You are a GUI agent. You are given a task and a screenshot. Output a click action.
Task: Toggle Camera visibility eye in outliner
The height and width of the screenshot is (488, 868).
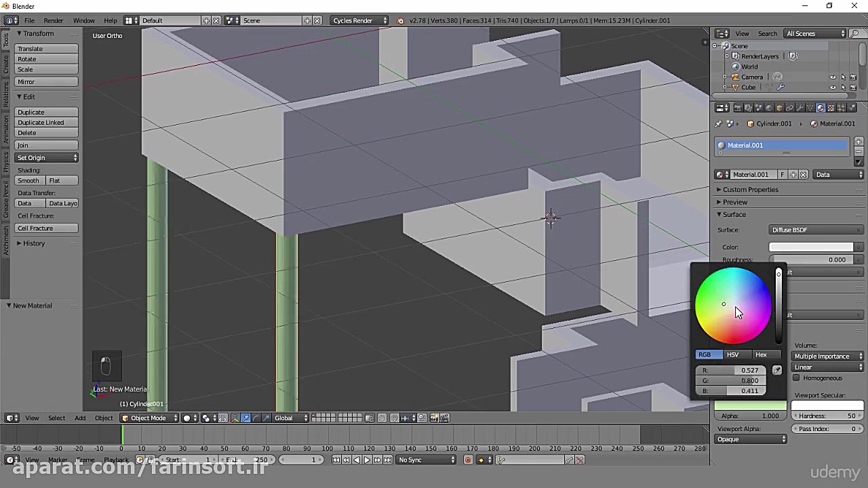pos(833,77)
